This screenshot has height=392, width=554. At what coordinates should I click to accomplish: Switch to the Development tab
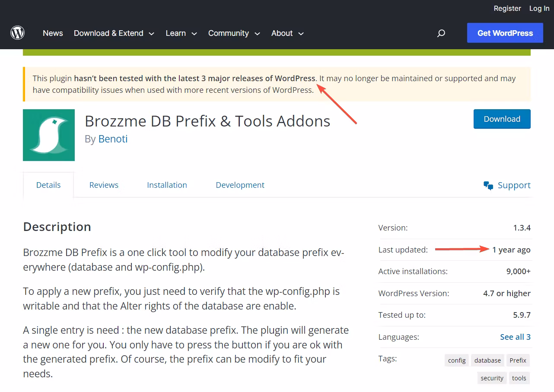tap(240, 185)
